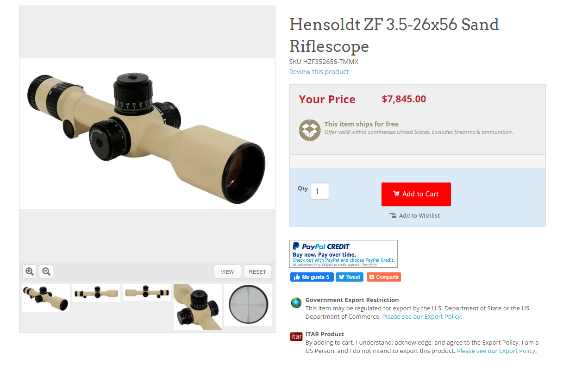The height and width of the screenshot is (365, 588).
Task: Open the Review this product link
Action: tap(319, 72)
